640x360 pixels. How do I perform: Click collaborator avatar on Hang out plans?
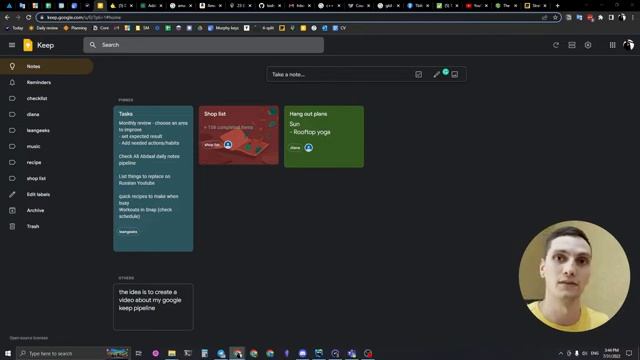pyautogui.click(x=309, y=148)
